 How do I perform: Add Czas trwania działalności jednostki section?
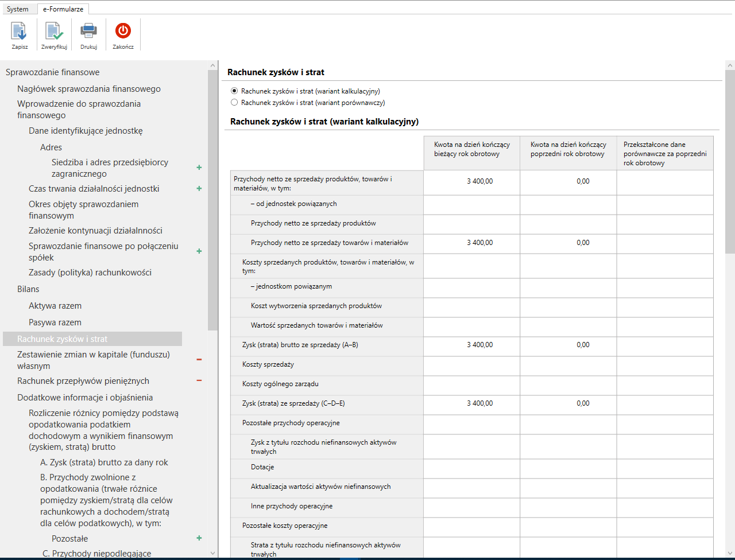(x=199, y=188)
